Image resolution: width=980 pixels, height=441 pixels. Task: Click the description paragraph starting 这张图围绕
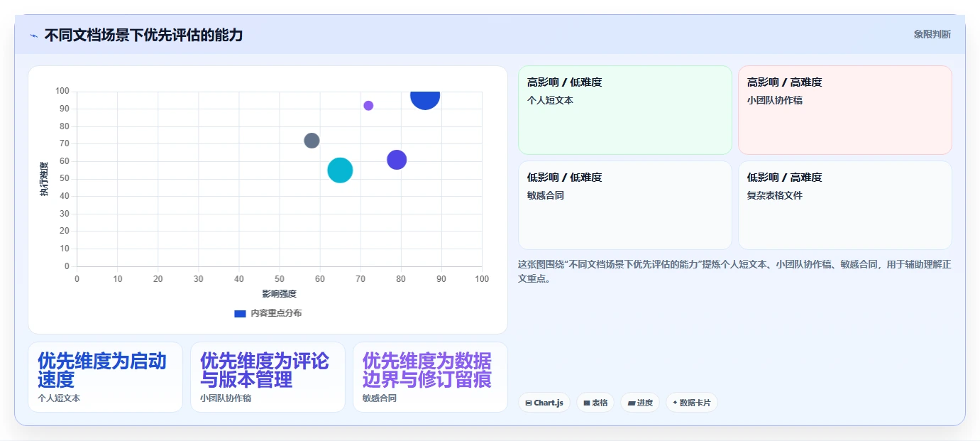tap(734, 271)
